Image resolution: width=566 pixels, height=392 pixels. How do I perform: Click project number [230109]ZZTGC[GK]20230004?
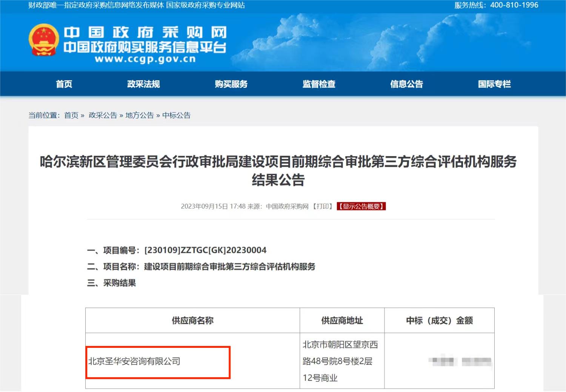point(205,250)
